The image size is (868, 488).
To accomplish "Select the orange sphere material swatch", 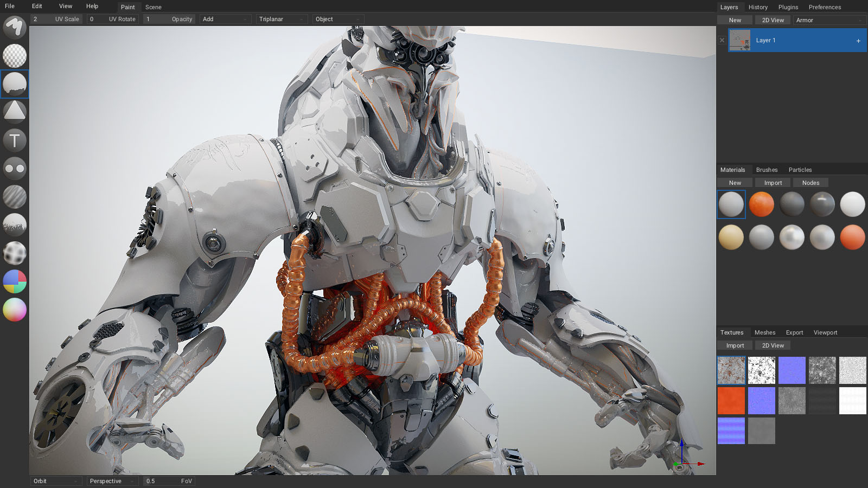I will pos(762,204).
